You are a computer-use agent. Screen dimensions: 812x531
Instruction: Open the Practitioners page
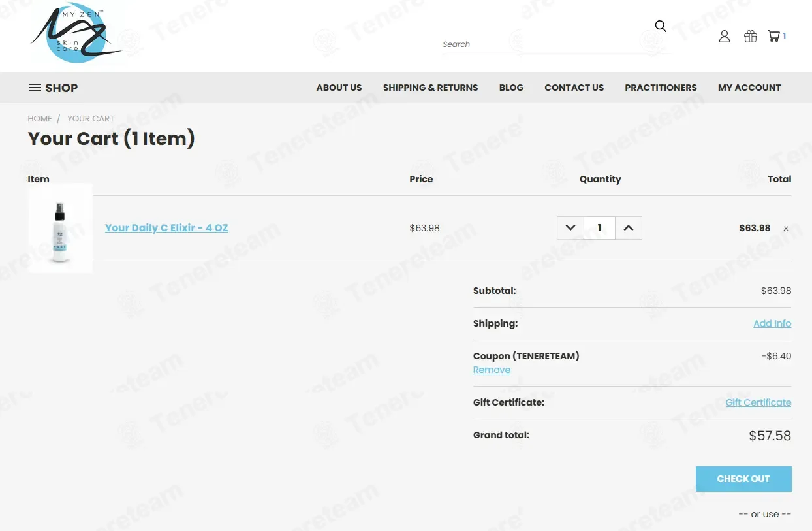661,88
